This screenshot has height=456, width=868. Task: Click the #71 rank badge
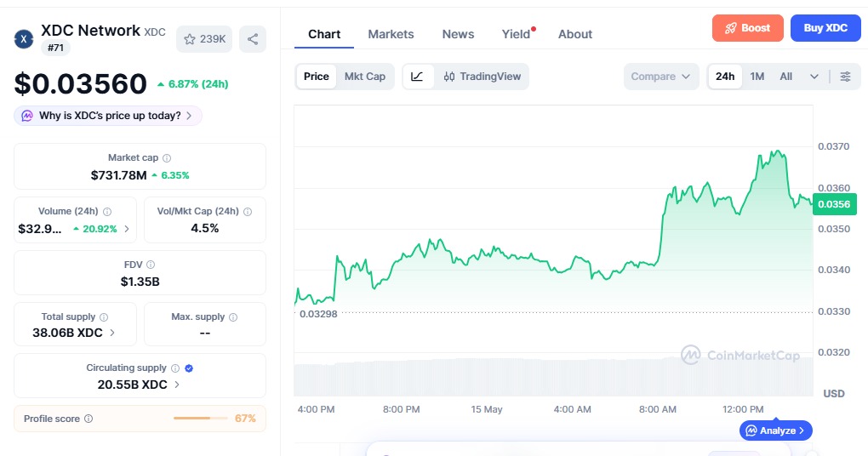point(55,48)
